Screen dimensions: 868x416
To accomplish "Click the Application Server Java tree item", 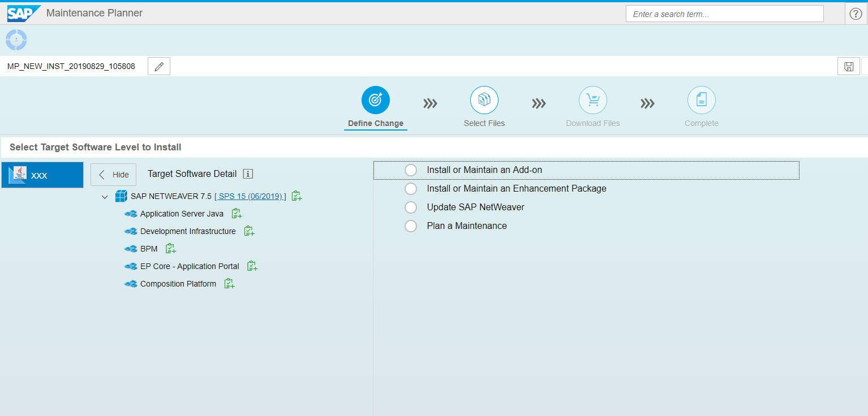I will point(182,214).
